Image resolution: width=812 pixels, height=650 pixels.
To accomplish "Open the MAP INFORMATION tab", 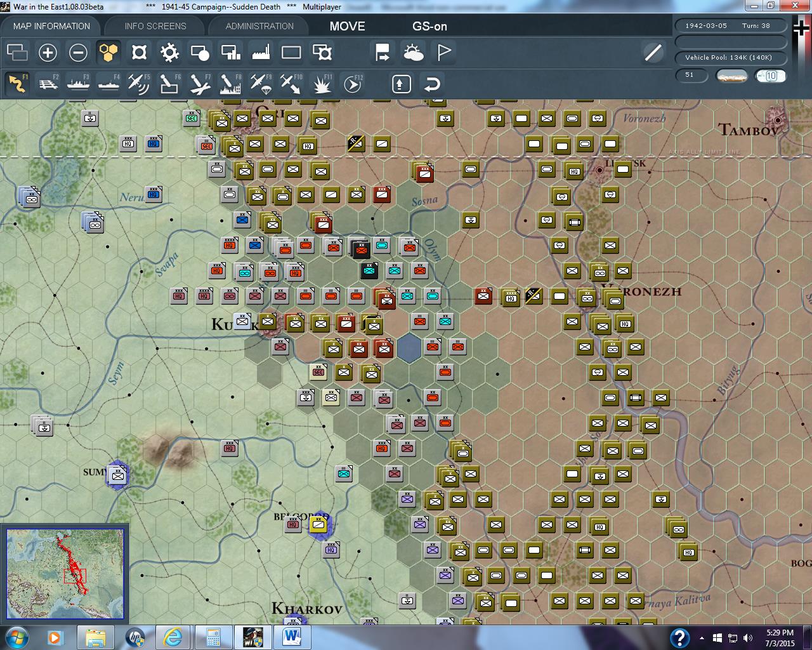I will [x=51, y=26].
